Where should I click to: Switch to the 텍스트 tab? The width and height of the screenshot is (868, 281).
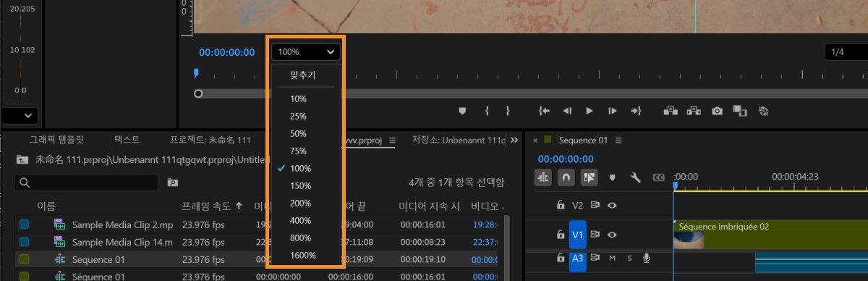pos(127,140)
